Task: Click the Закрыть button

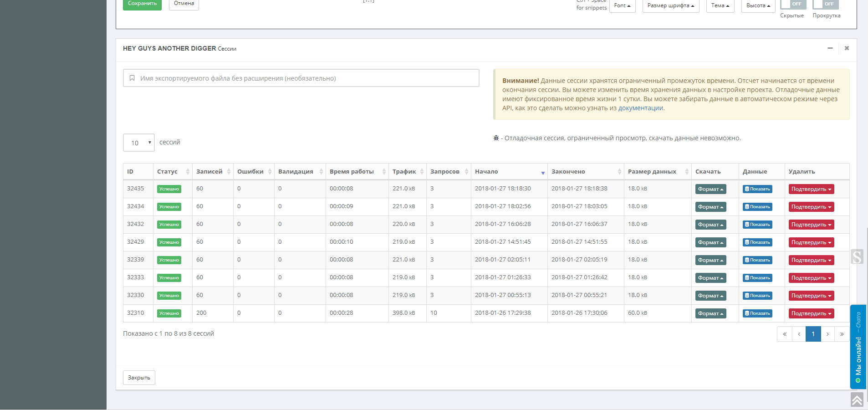Action: click(139, 378)
